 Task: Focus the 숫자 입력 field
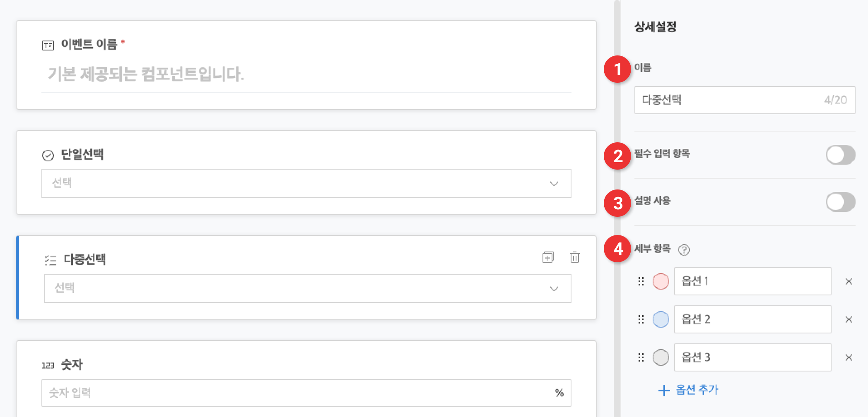click(x=306, y=393)
